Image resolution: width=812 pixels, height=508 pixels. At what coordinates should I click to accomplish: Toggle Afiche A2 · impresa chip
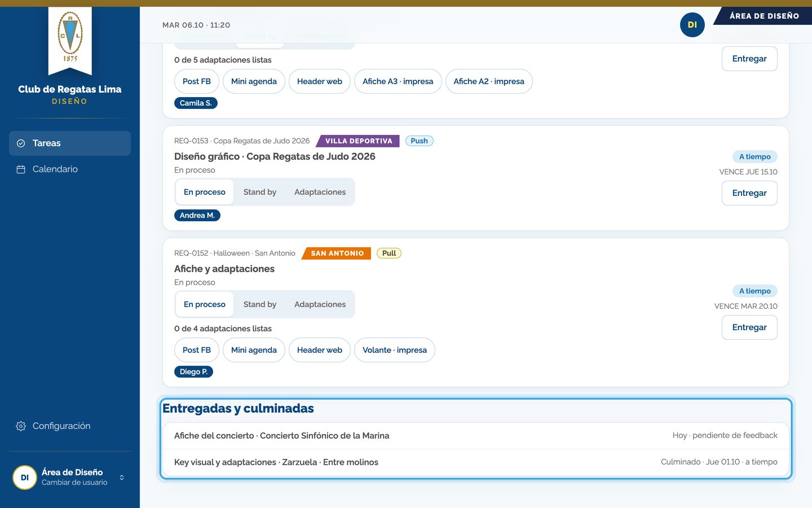[x=489, y=81]
